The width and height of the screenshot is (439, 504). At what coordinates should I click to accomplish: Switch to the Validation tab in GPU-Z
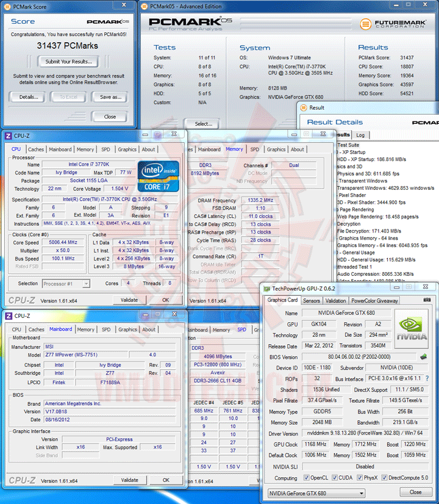pos(335,301)
